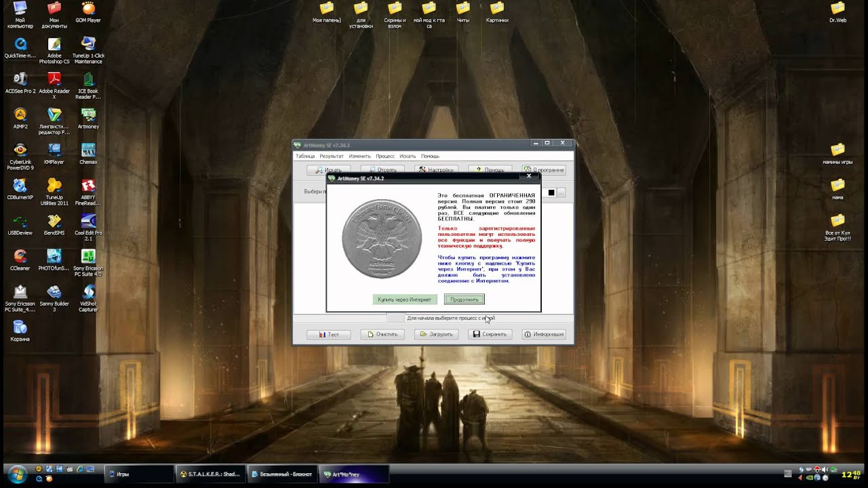Open the Корзина recycle bin
868x488 pixels.
pos(20,330)
